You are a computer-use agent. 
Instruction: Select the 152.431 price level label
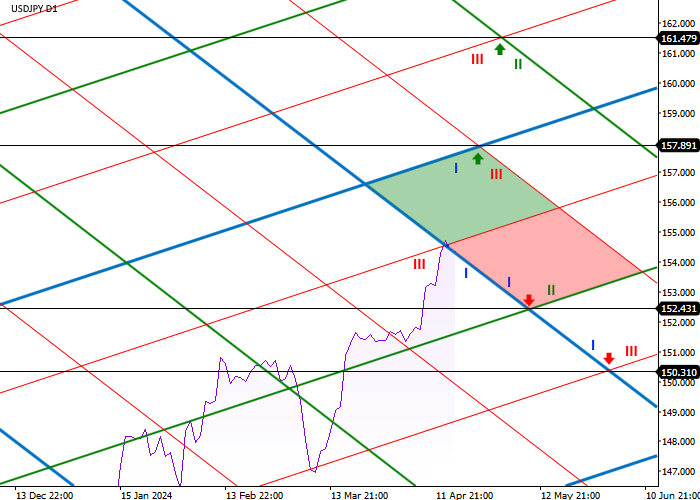[x=678, y=308]
